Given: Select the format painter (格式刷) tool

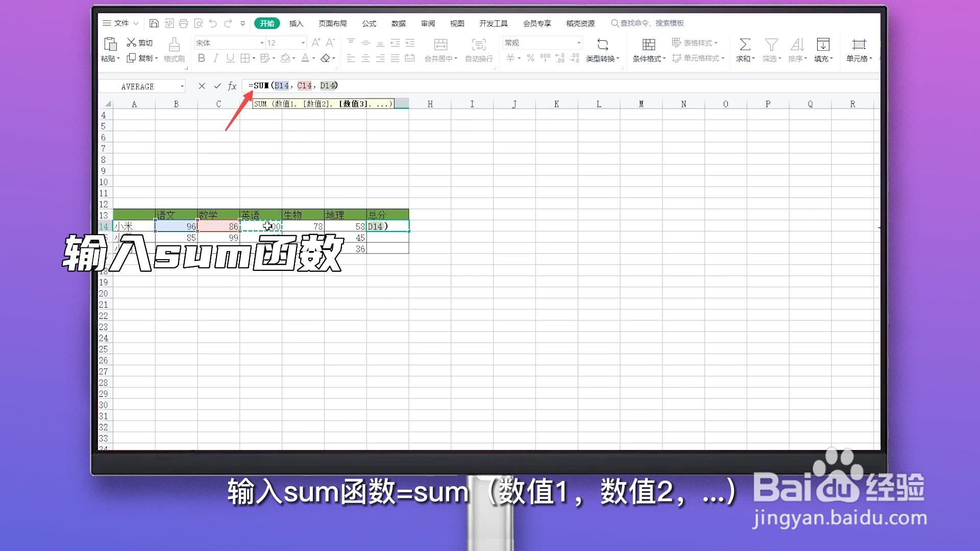Looking at the screenshot, I should [174, 49].
